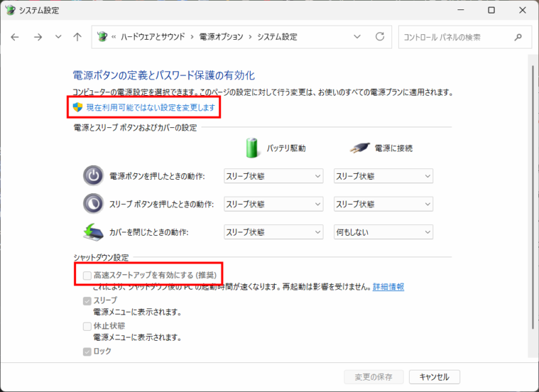Image resolution: width=539 pixels, height=392 pixels.
Task: Click the search magnifier icon
Action: tap(518, 37)
